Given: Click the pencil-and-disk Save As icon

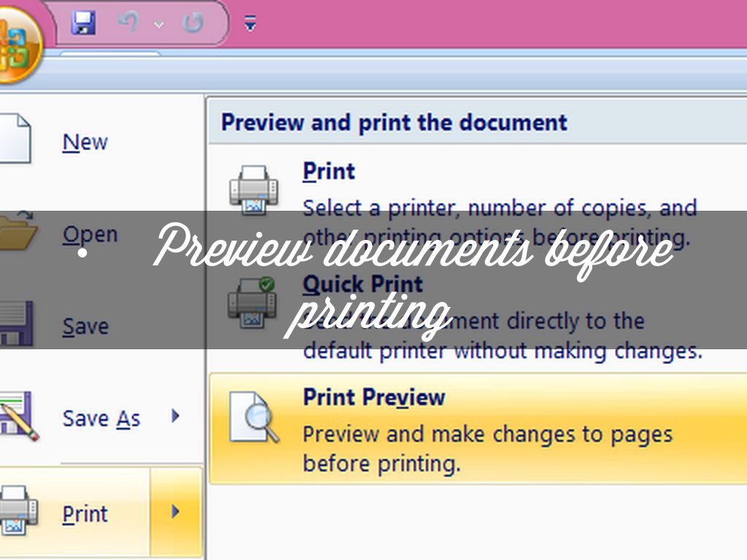Looking at the screenshot, I should pyautogui.click(x=18, y=417).
